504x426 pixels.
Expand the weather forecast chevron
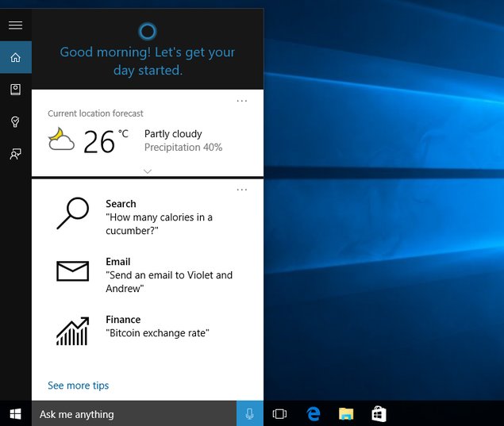[x=148, y=171]
